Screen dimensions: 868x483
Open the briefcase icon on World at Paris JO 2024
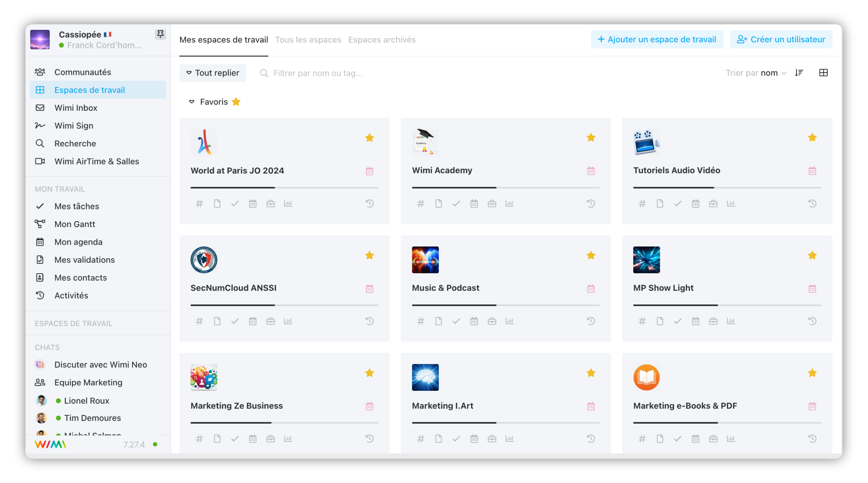coord(270,203)
